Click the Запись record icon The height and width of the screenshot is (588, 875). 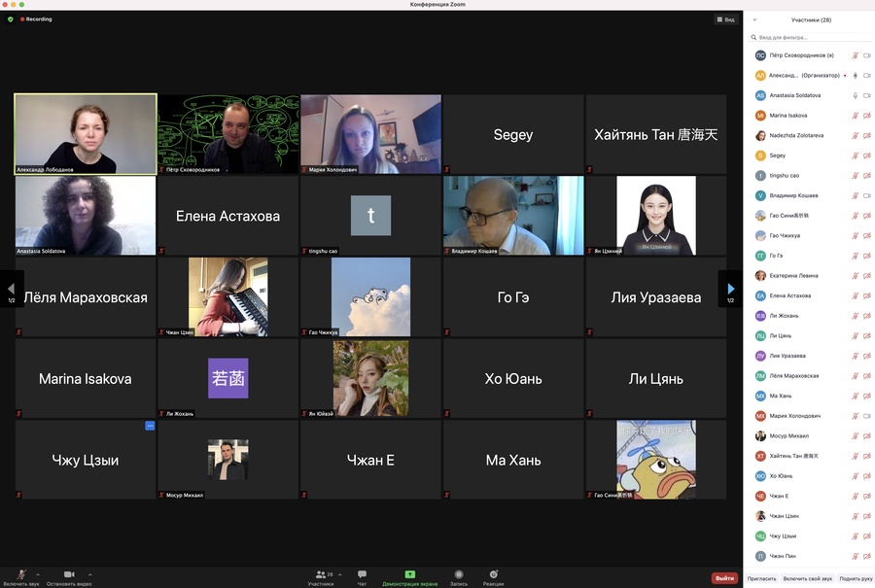pyautogui.click(x=458, y=574)
